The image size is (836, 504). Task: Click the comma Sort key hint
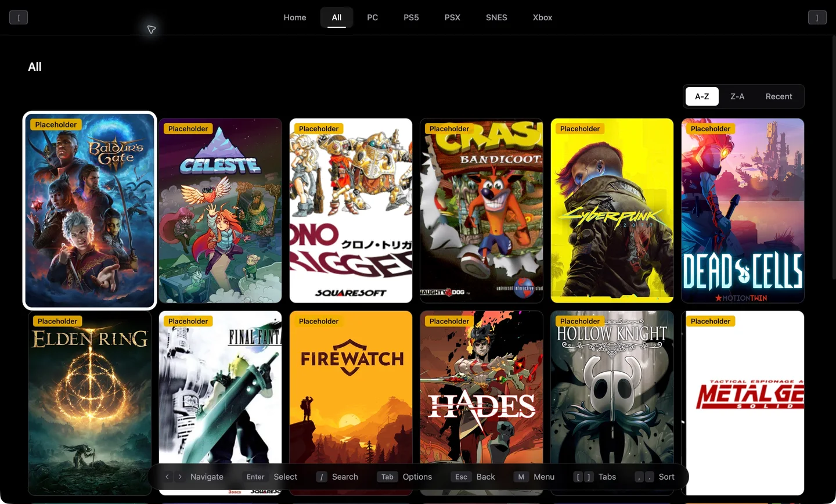coord(639,477)
